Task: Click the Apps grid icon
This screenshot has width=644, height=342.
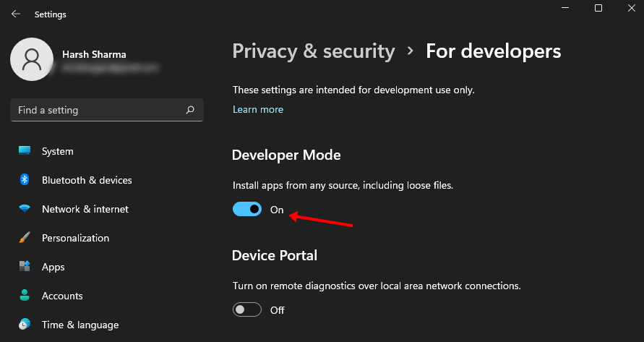Action: [25, 267]
